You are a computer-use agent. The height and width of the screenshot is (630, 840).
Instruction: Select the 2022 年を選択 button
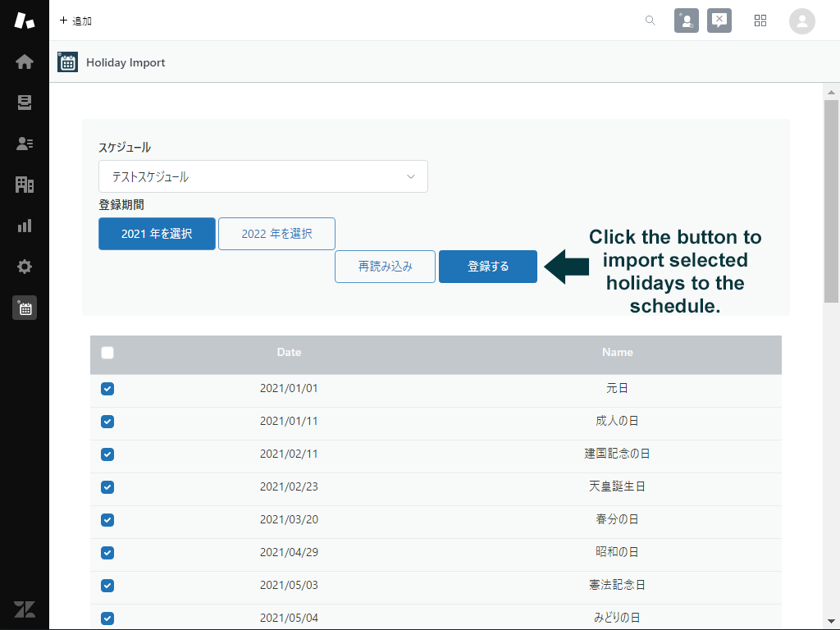tap(276, 234)
